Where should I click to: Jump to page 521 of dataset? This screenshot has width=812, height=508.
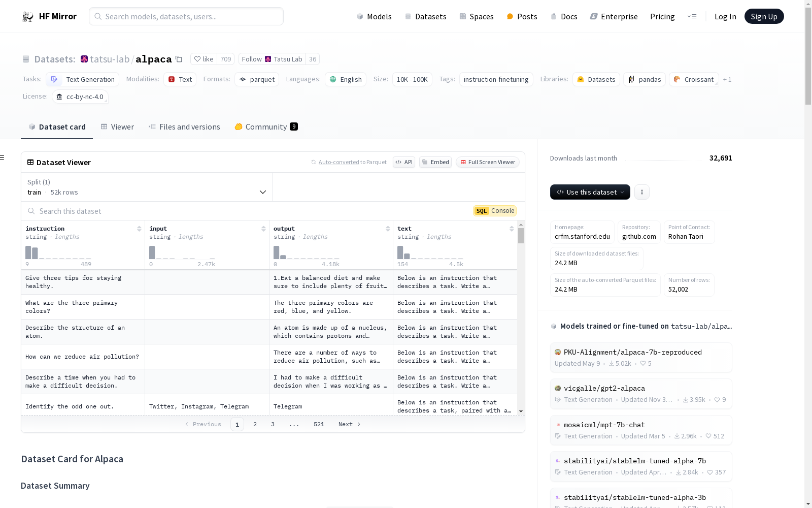(x=319, y=424)
